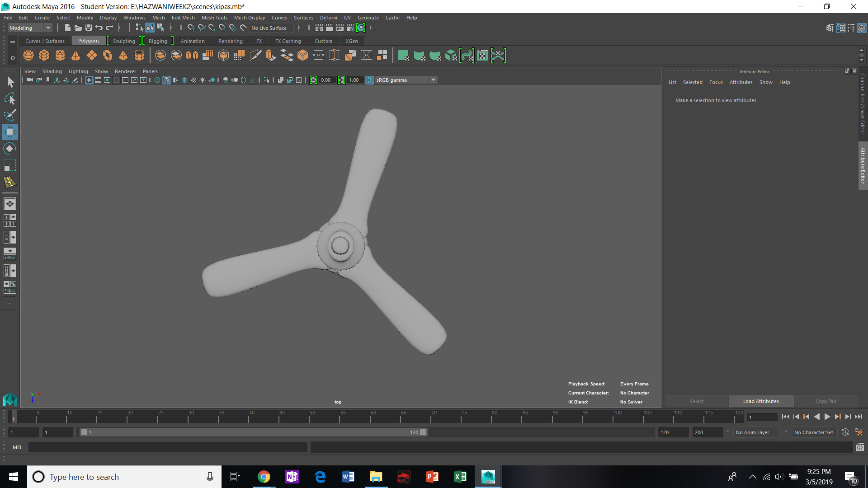Open the sRGB gamma dropdown
868x488 pixels.
[433, 80]
